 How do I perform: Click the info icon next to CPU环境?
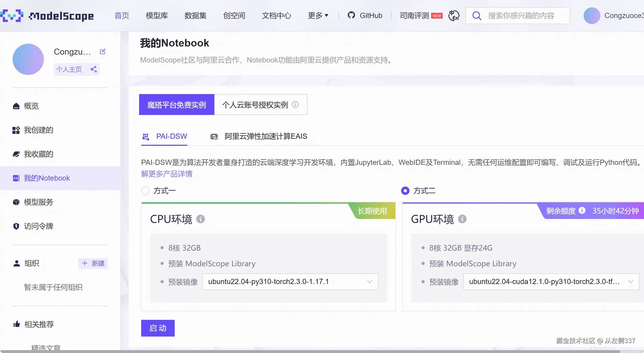(201, 219)
